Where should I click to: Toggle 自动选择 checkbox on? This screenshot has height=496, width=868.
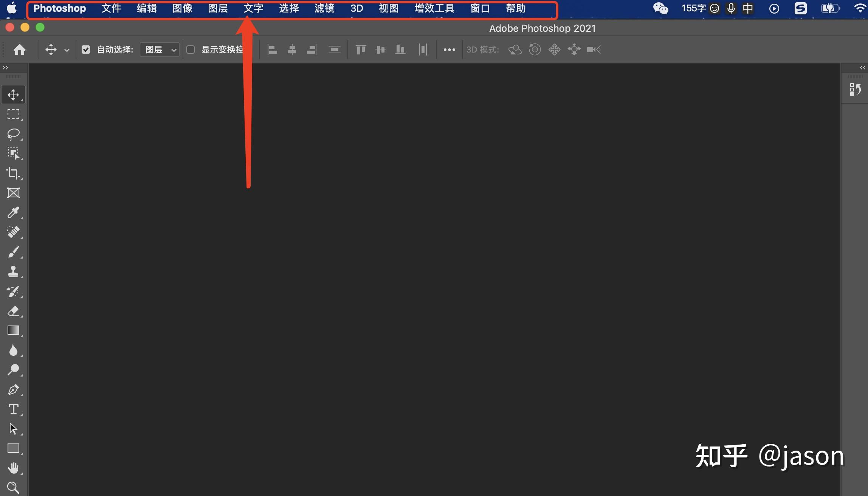[x=85, y=50]
